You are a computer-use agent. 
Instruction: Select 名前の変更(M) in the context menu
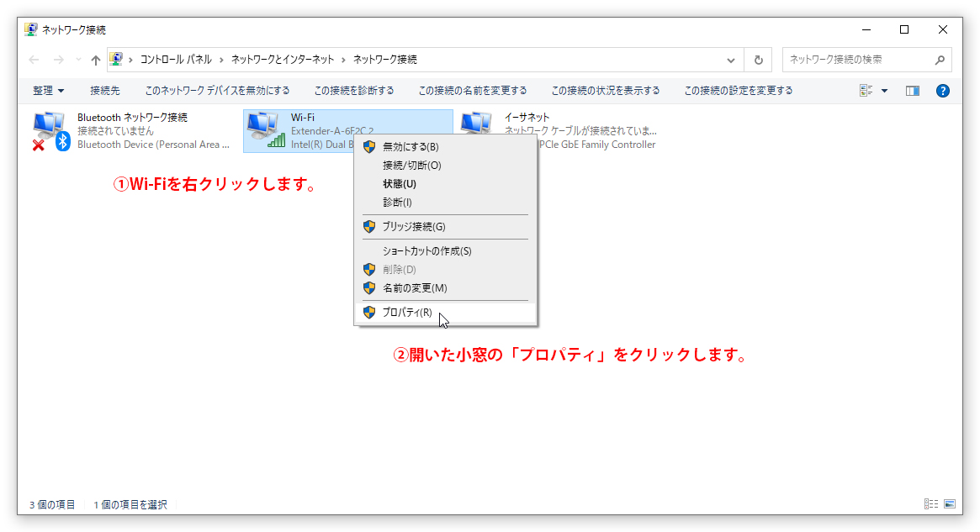(x=415, y=288)
